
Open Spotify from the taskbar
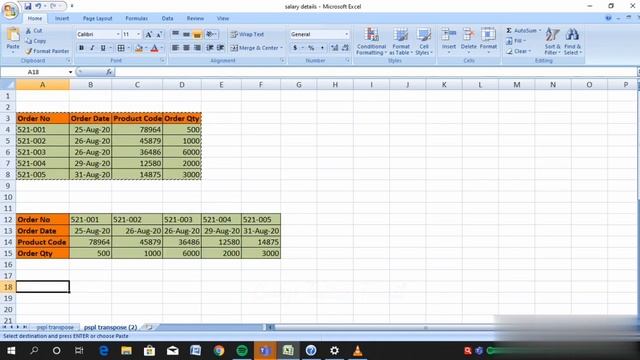[242, 351]
